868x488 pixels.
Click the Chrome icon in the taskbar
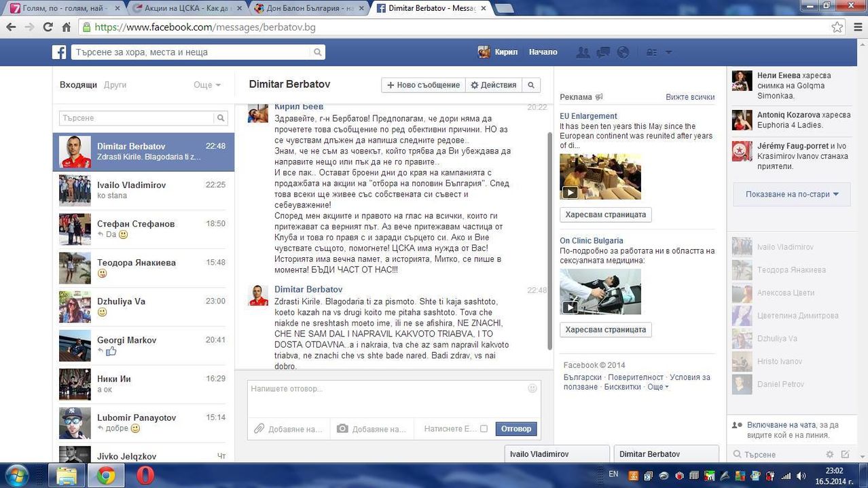click(x=105, y=476)
